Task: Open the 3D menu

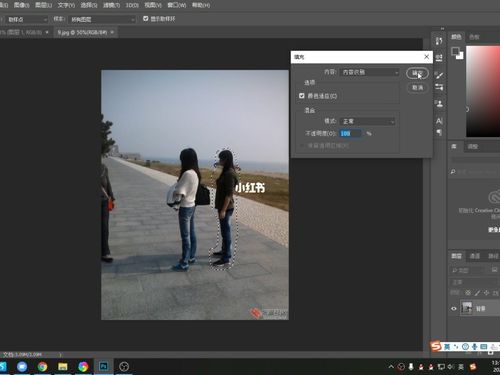Action: point(132,5)
